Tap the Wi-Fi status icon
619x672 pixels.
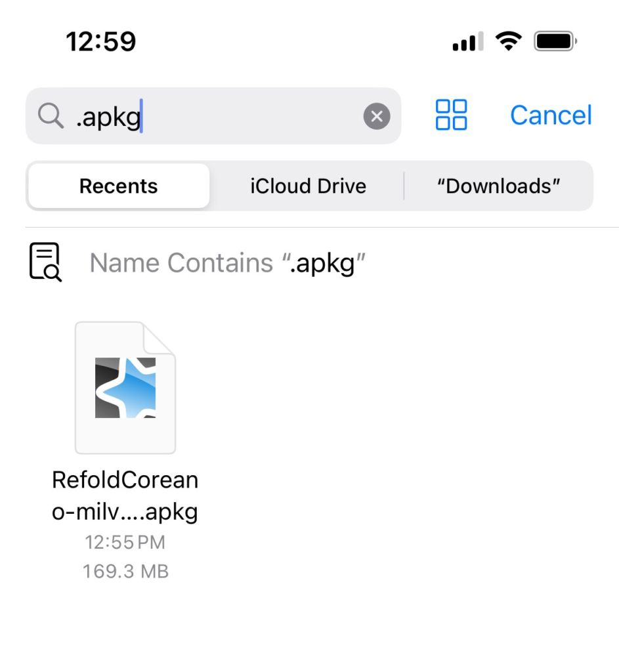(x=508, y=42)
